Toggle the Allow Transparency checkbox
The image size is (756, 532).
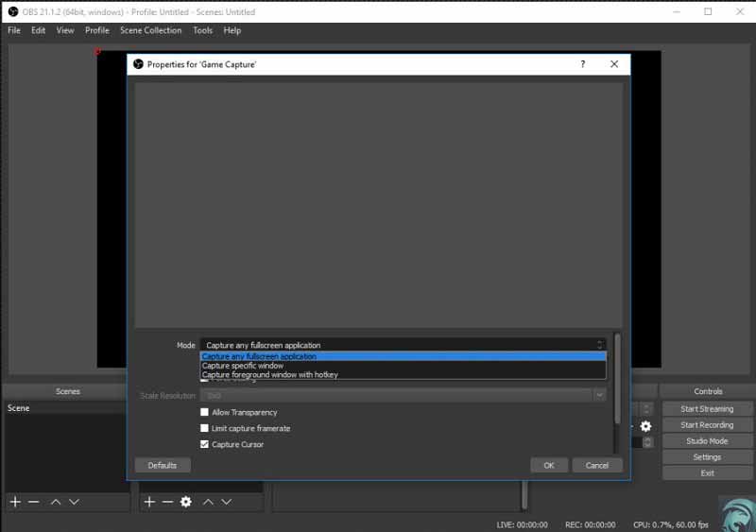[x=204, y=412]
